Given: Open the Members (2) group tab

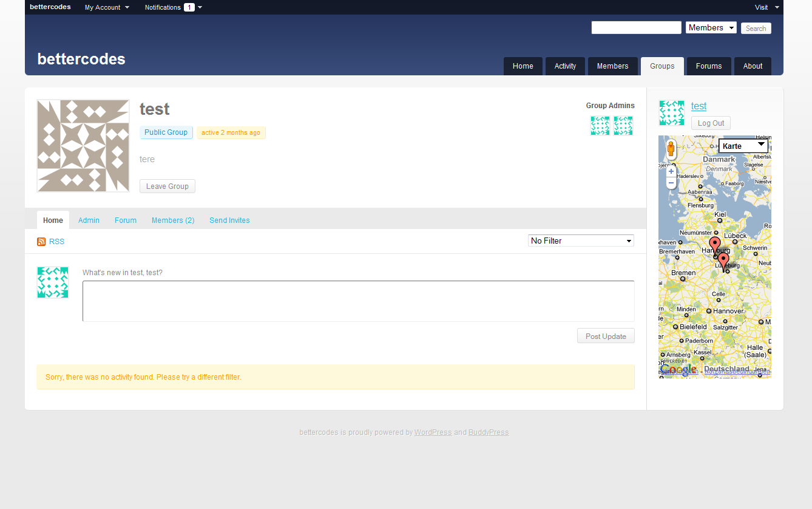Looking at the screenshot, I should (173, 220).
